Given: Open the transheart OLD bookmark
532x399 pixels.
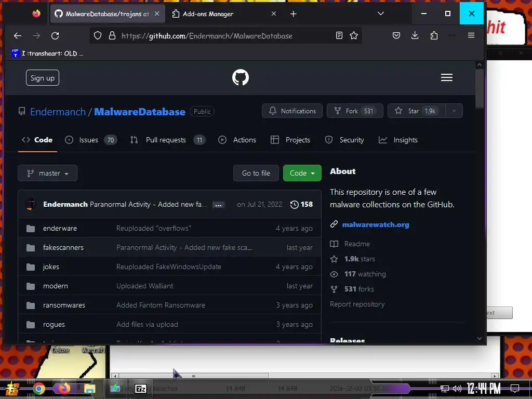Looking at the screenshot, I should 47,54.
